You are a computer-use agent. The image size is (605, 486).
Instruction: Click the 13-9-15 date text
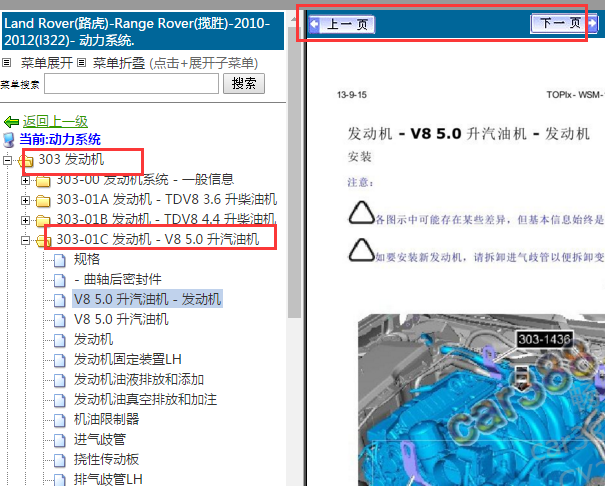[352, 95]
